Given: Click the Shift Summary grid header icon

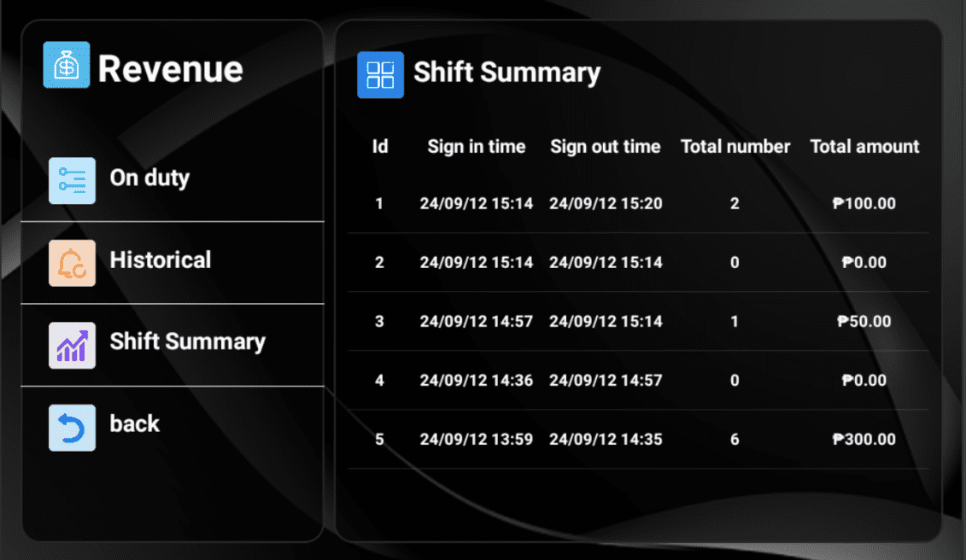Looking at the screenshot, I should (x=381, y=74).
